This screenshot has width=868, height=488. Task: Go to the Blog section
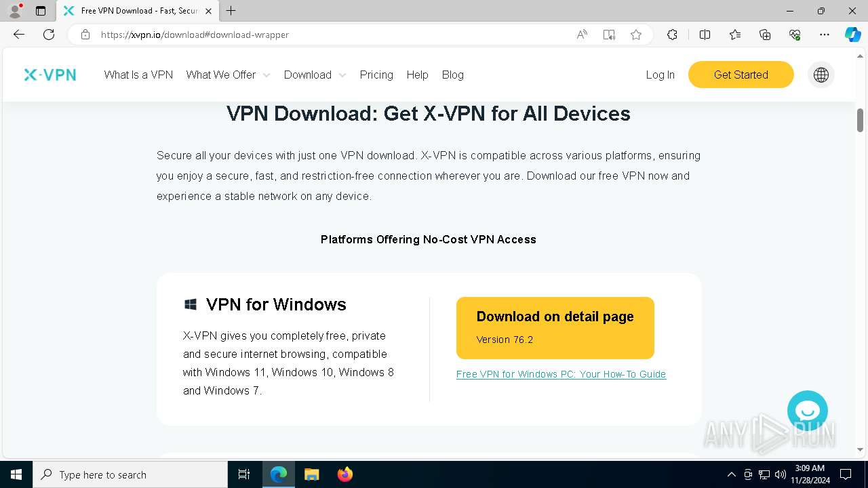point(452,75)
